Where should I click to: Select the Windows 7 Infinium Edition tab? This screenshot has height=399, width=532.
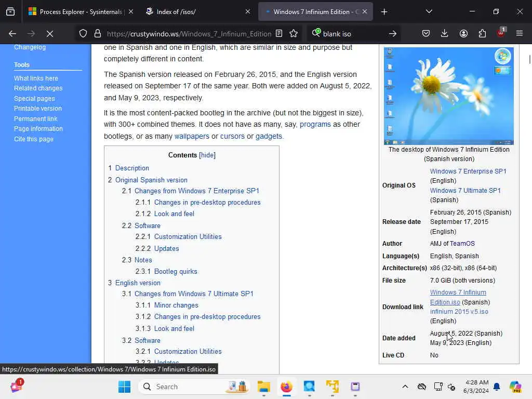coord(315,12)
